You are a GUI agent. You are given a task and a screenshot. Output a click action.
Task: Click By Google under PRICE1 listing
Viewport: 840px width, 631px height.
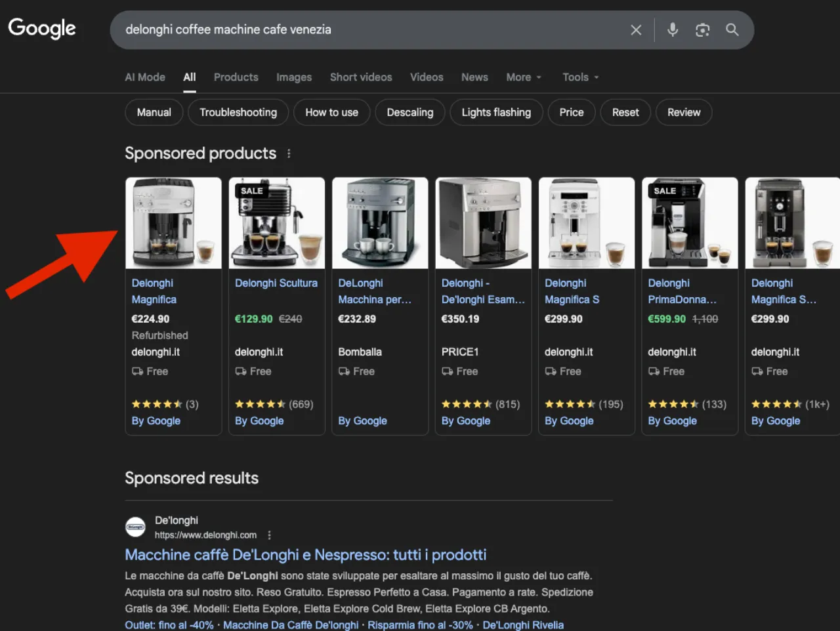click(466, 421)
